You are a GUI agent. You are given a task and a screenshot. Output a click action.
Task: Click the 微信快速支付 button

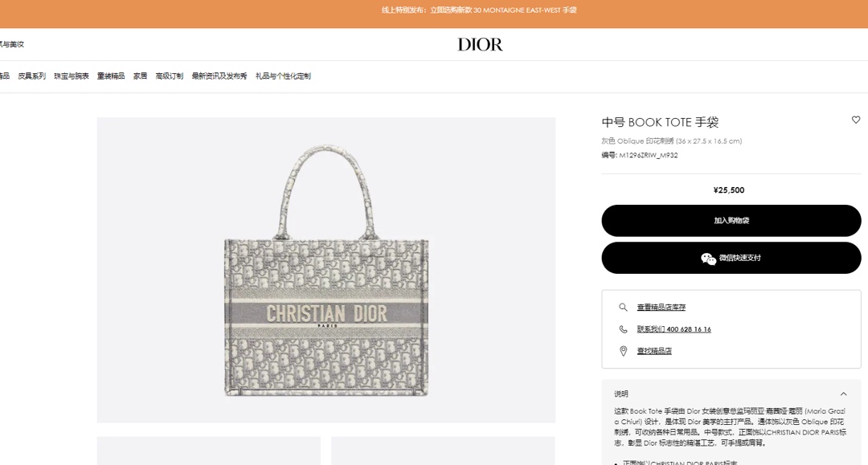pyautogui.click(x=731, y=258)
